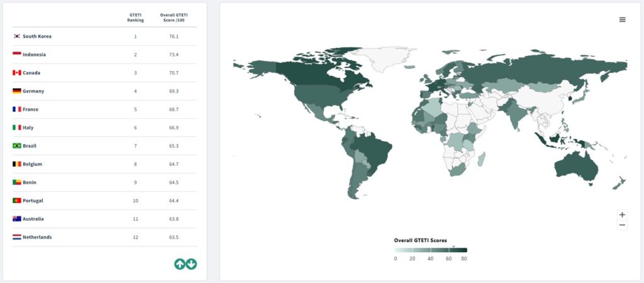This screenshot has height=283, width=644.
Task: Click the Overall GTETI Scores color legend
Action: 431,250
